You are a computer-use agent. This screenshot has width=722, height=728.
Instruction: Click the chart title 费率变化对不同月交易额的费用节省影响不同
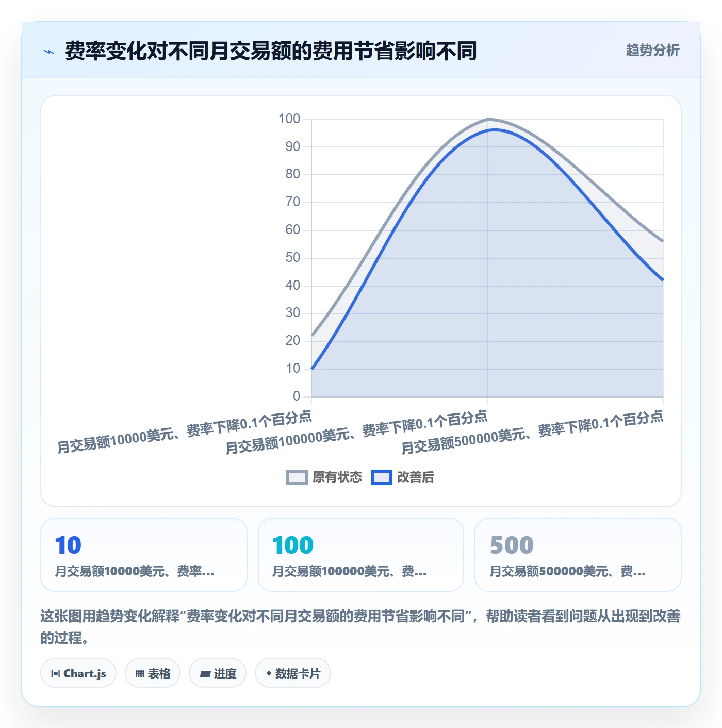(271, 51)
